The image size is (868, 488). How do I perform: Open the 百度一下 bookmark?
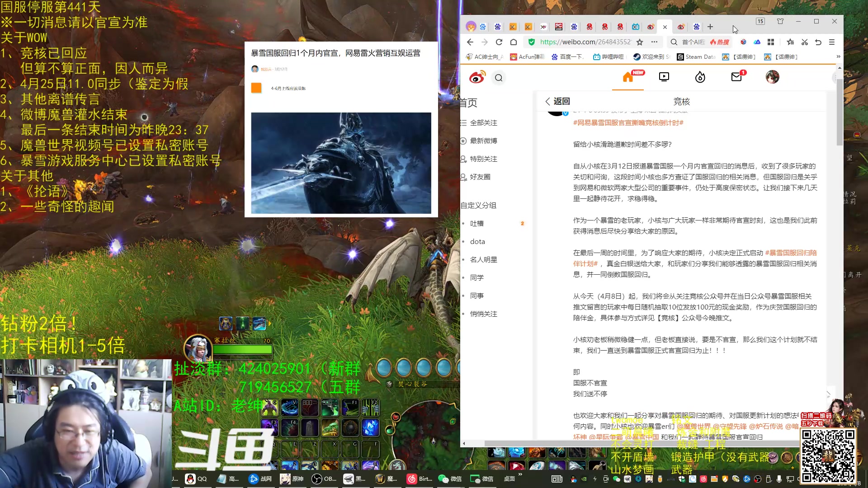point(567,57)
